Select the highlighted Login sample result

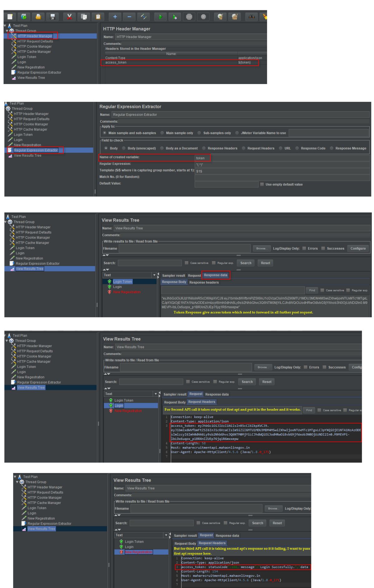coord(119,406)
